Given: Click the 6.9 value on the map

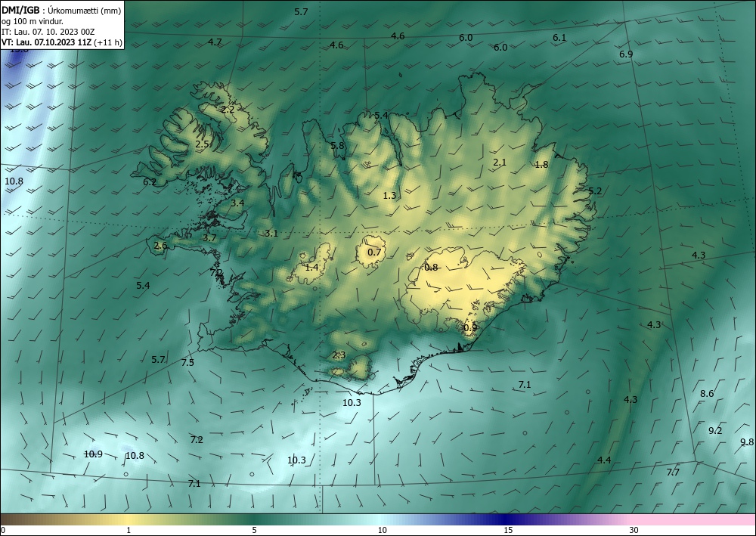Looking at the screenshot, I should [626, 54].
